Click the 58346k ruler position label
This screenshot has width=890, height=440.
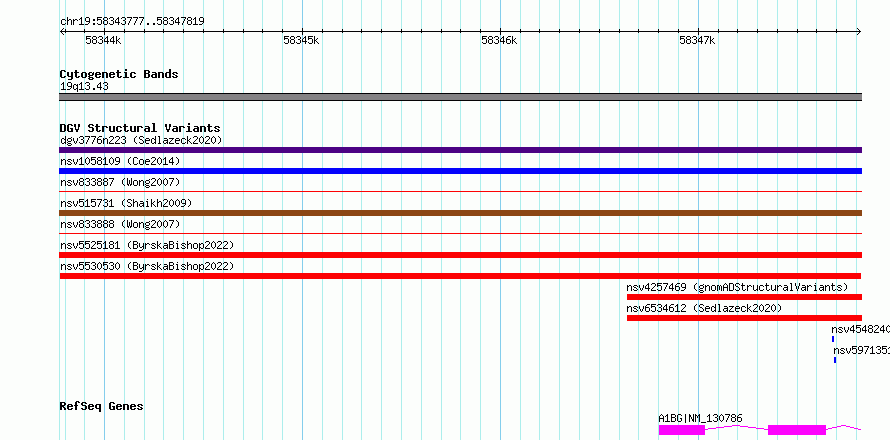[499, 41]
